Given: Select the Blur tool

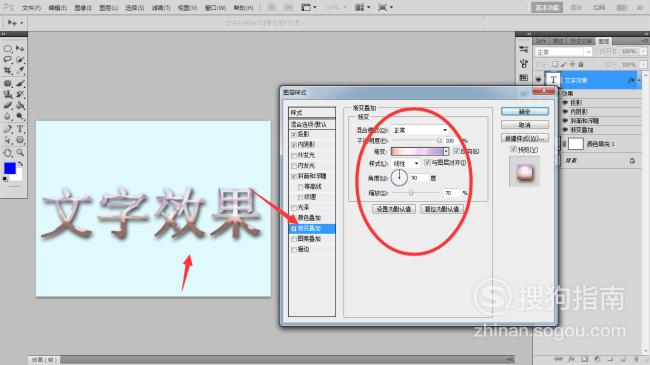Looking at the screenshot, I should [7, 116].
